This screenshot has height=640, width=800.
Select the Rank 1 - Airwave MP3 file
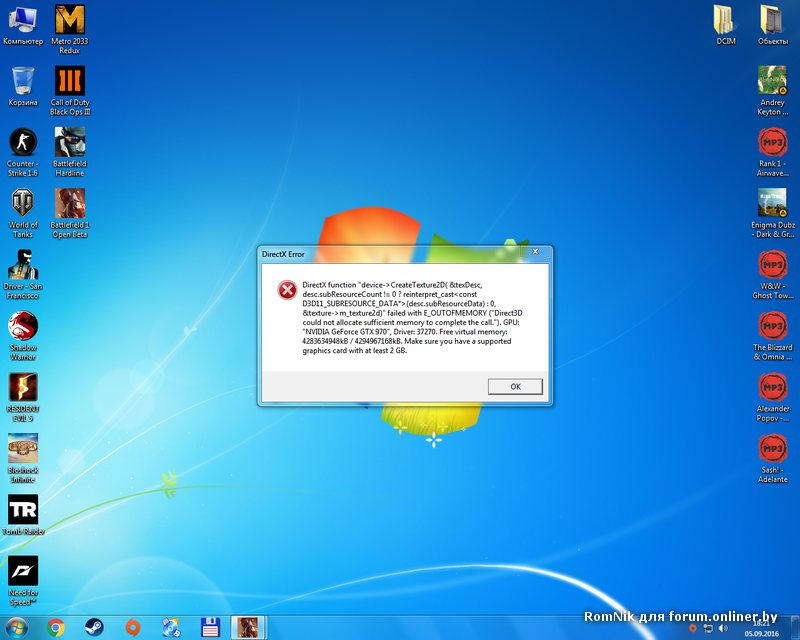click(x=772, y=152)
